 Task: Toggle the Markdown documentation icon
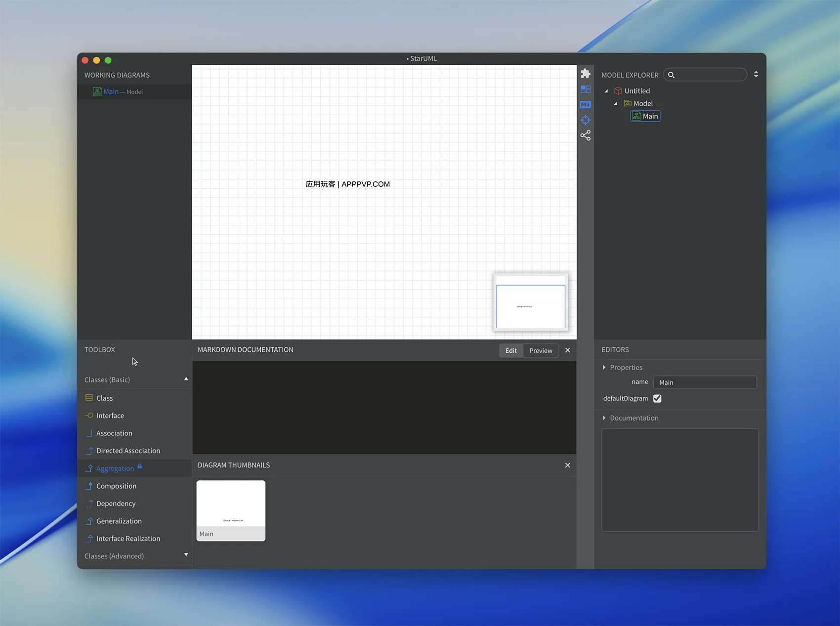586,105
